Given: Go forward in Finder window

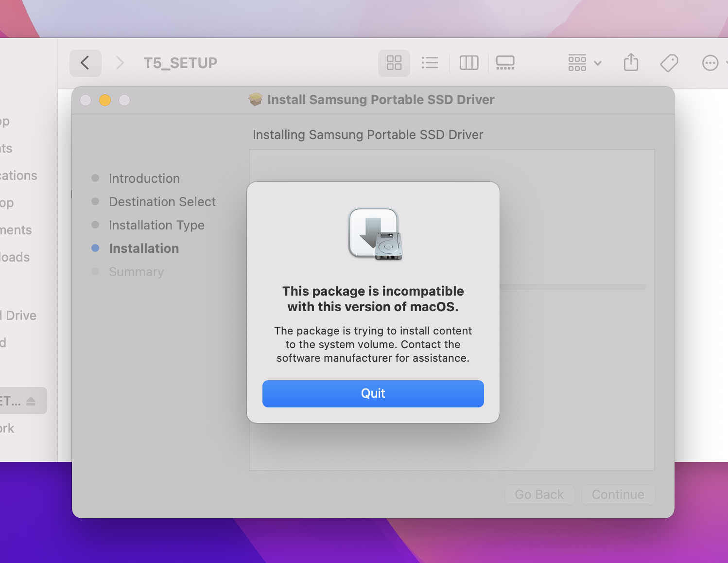Looking at the screenshot, I should pos(120,63).
